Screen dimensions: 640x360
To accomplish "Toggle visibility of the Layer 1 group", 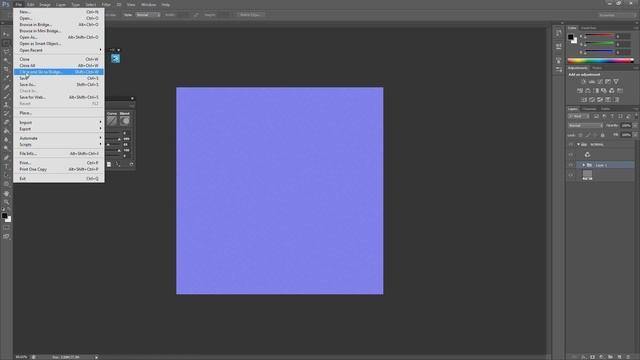I will point(571,165).
